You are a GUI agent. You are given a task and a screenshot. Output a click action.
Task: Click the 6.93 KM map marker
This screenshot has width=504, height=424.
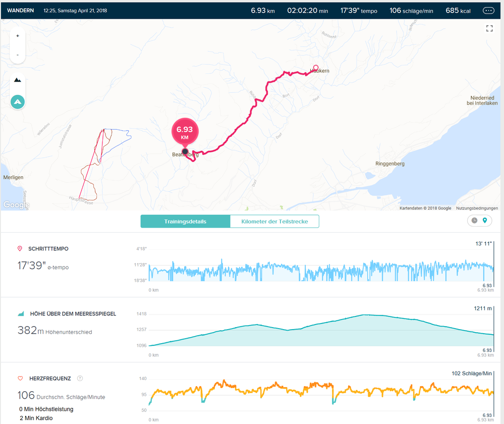185,132
